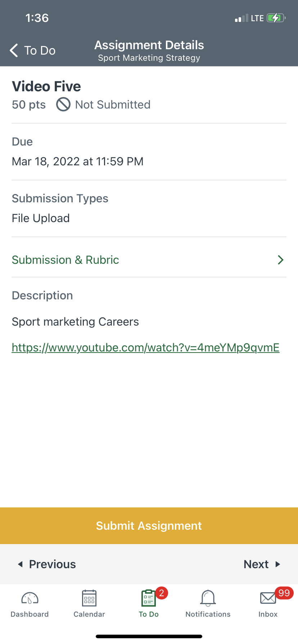The width and height of the screenshot is (298, 644).
Task: Tap the battery charging icon
Action: tap(276, 18)
